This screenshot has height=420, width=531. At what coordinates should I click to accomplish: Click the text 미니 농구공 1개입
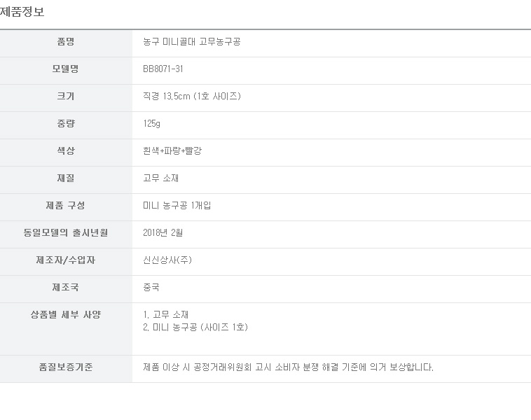[177, 205]
